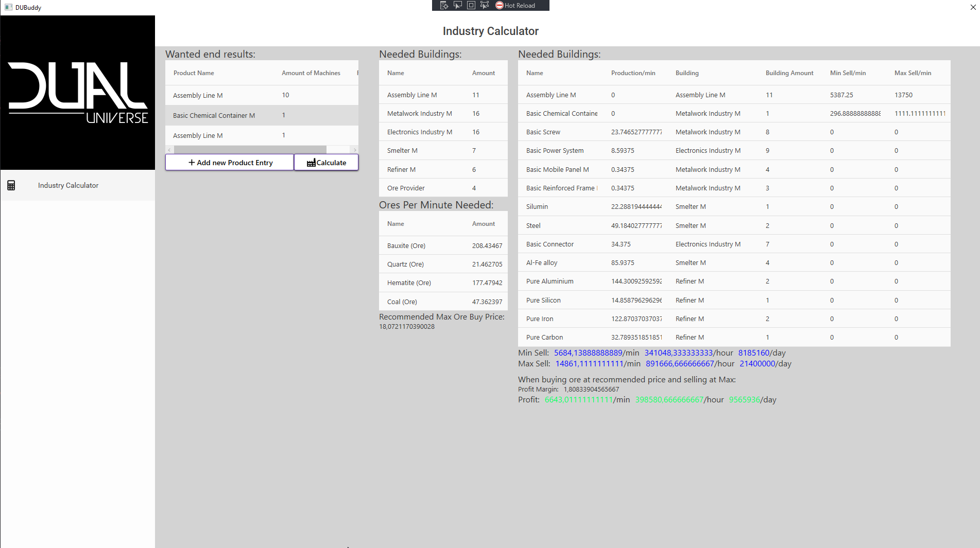Select Smelter M in needed buildings list

tap(443, 151)
